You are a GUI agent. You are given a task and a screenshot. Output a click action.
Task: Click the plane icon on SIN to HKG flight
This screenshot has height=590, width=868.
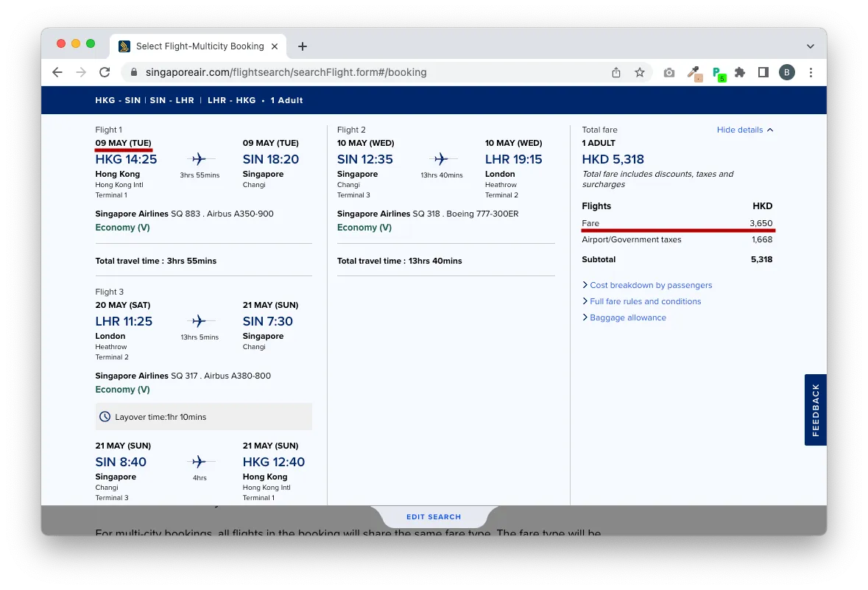coord(199,462)
